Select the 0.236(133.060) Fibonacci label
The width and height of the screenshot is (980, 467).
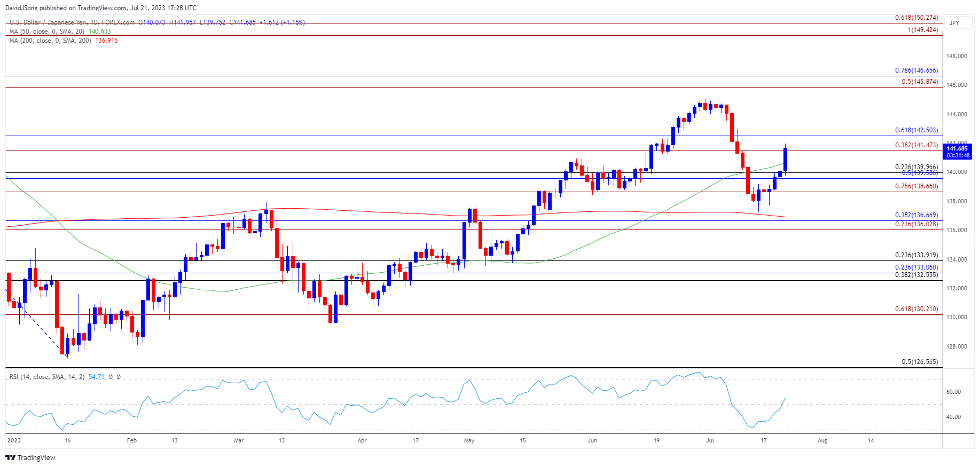(x=916, y=267)
